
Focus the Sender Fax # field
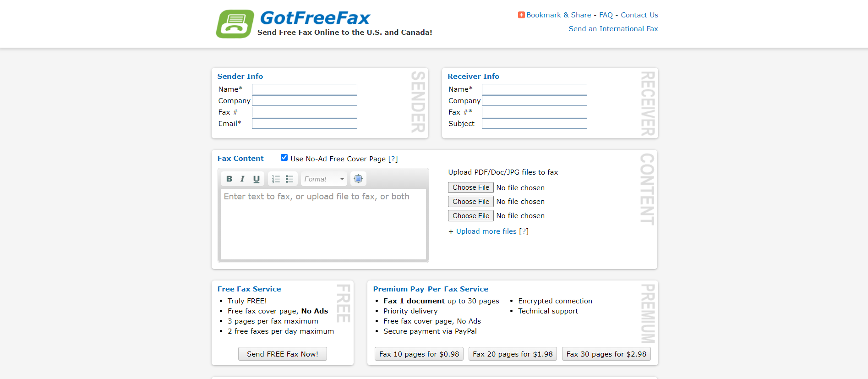tap(305, 112)
